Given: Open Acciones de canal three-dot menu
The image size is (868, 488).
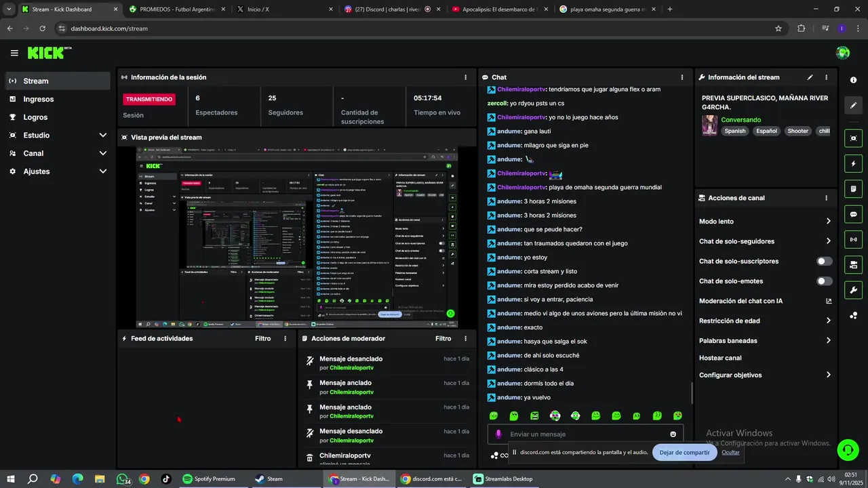Looking at the screenshot, I should point(826,198).
